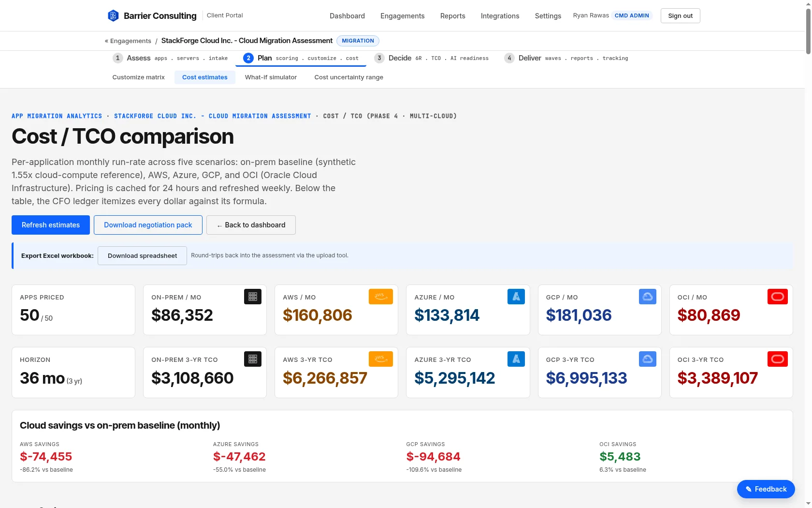This screenshot has width=812, height=508.
Task: Click the server icon on ON-PREM / MO card
Action: coord(253,297)
